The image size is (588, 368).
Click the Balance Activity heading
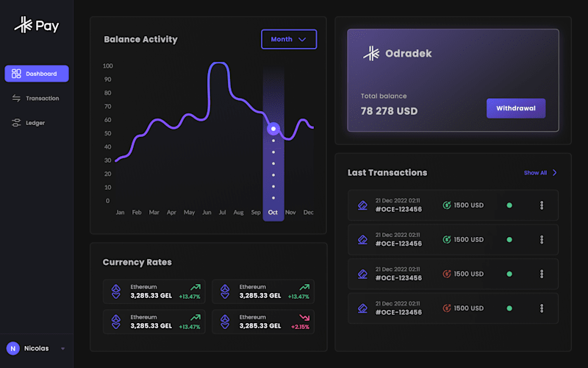(140, 40)
